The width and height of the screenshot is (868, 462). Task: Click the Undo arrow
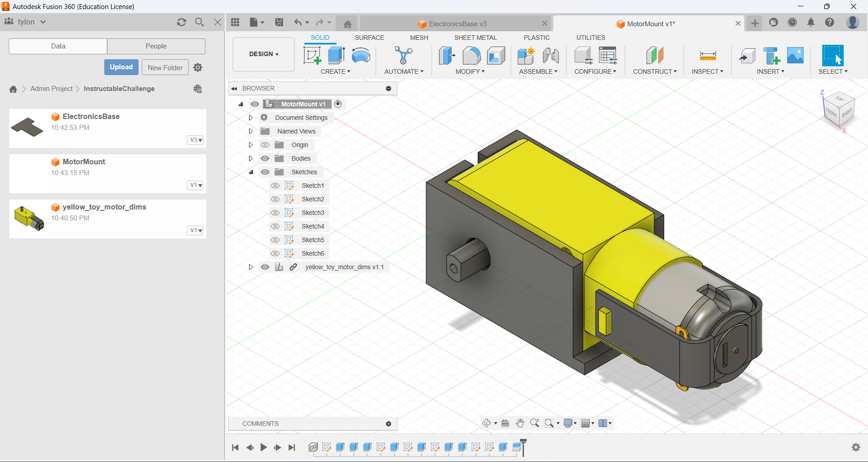(297, 22)
